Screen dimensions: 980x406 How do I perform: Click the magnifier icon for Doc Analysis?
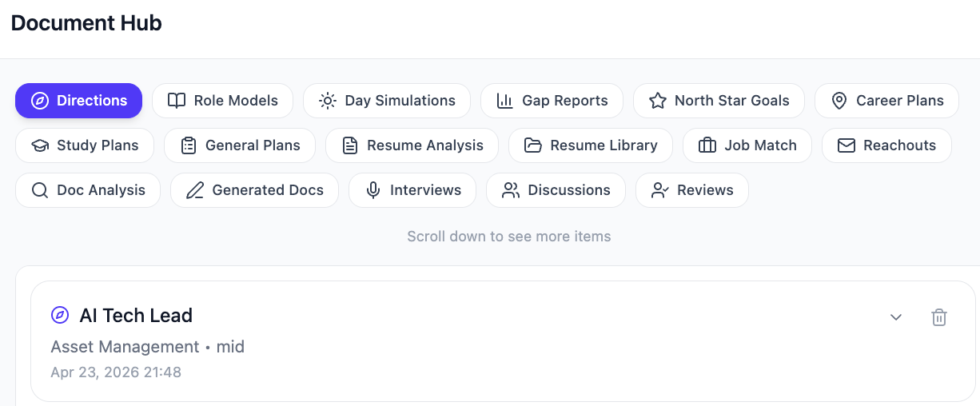coord(40,190)
